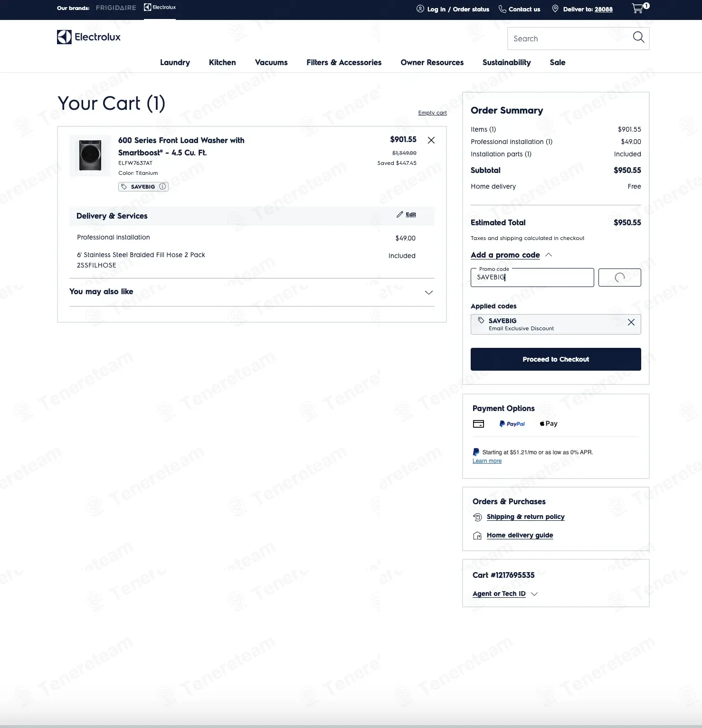Open PayPal Learn more link
This screenshot has height=728, width=702.
(x=487, y=461)
